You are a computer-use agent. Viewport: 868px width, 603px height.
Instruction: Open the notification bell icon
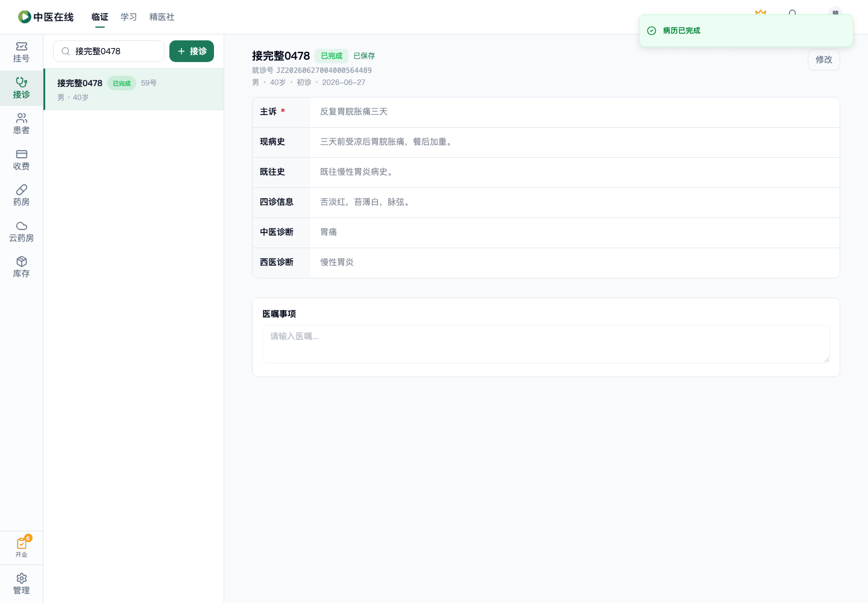tap(792, 12)
